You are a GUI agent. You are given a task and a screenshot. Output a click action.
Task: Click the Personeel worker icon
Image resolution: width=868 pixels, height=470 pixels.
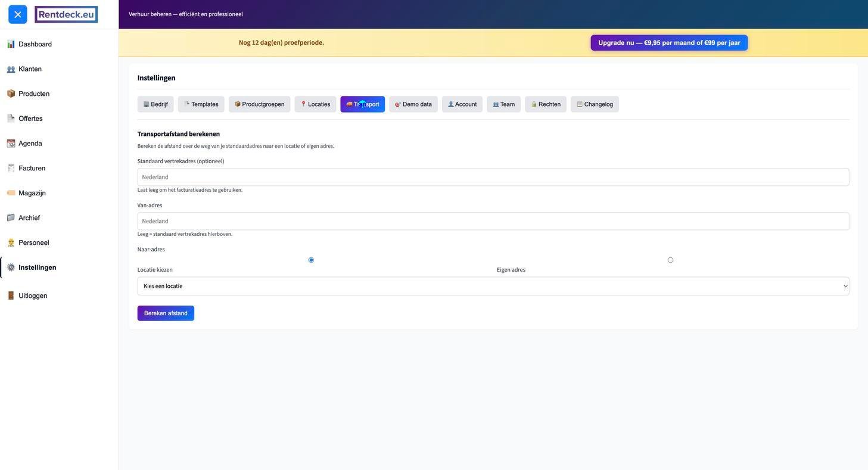[11, 243]
